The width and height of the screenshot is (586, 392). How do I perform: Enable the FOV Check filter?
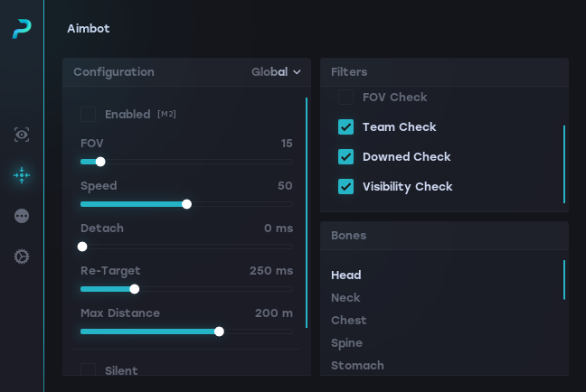(x=345, y=97)
